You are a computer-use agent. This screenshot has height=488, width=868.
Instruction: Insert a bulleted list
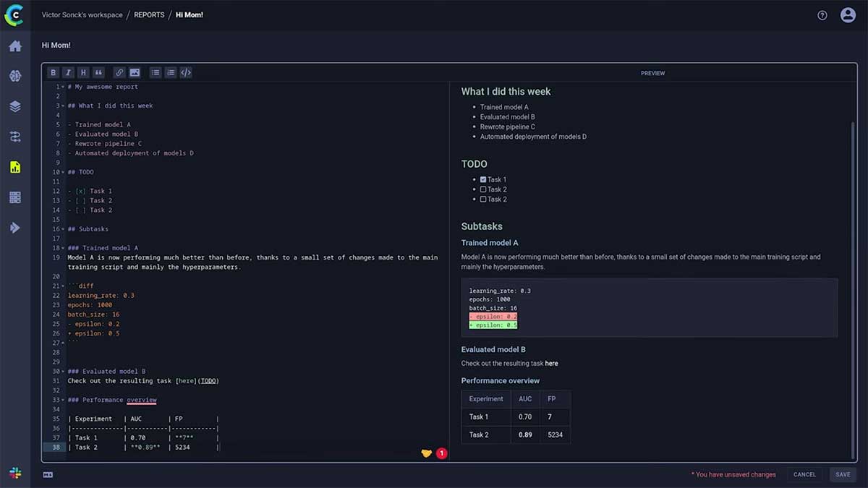(156, 72)
